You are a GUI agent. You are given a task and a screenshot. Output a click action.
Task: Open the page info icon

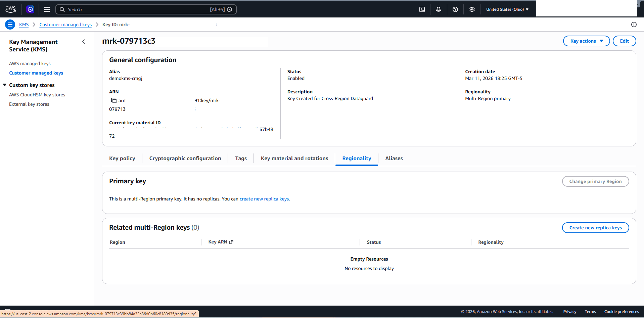tap(634, 24)
